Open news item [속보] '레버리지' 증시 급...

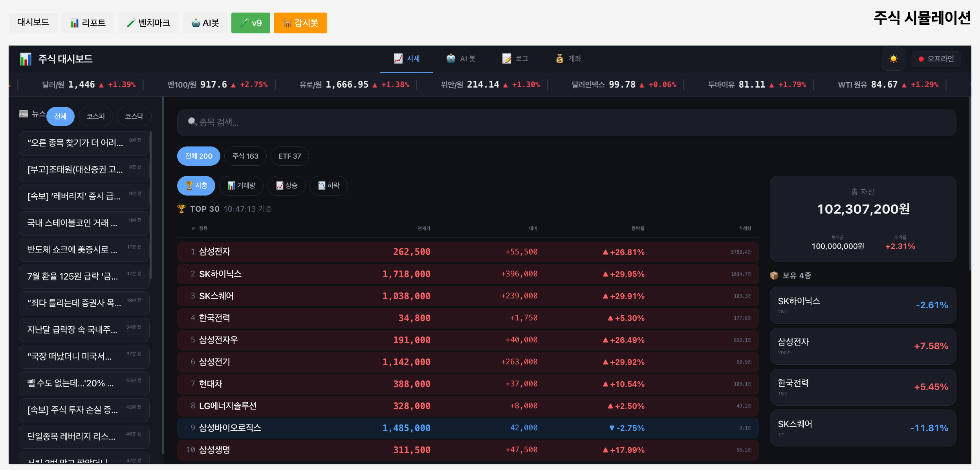84,196
